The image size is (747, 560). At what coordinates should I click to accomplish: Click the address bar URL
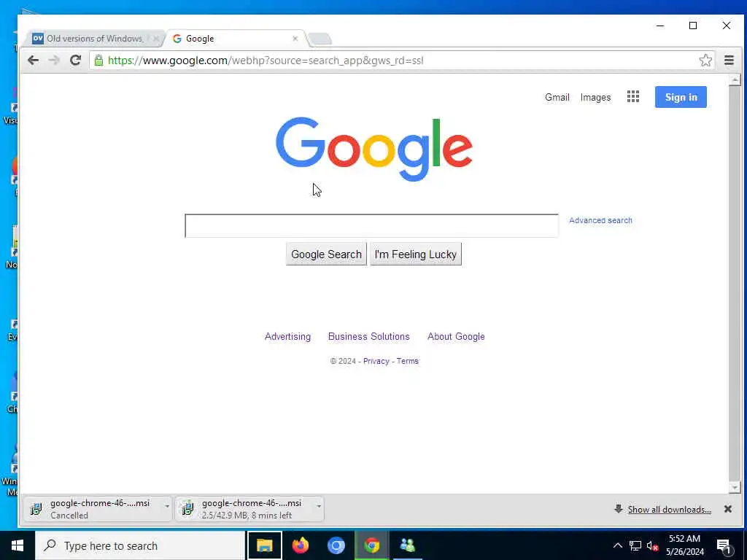(x=265, y=61)
